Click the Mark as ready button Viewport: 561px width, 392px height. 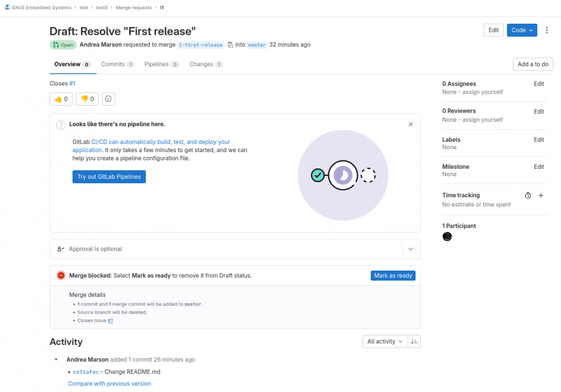(393, 276)
